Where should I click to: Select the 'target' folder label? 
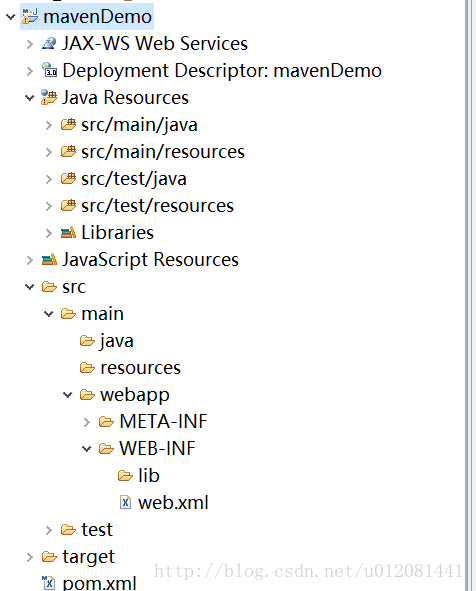click(x=89, y=558)
